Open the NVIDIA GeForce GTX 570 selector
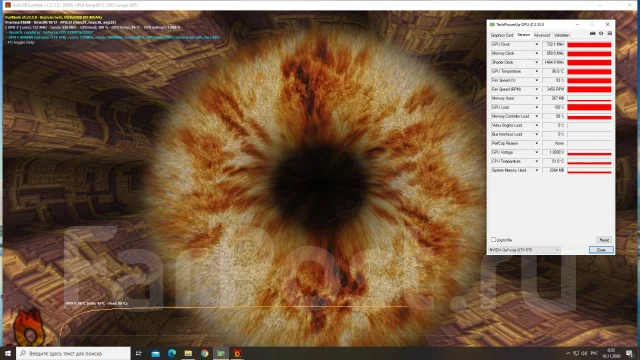The image size is (640, 360). [524, 250]
